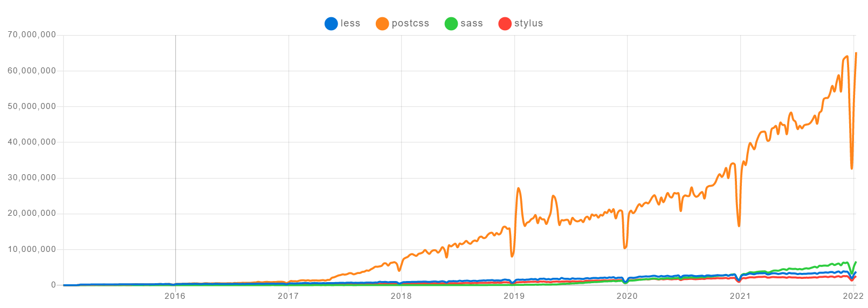The height and width of the screenshot is (308, 868).
Task: Click the 2022 axis label
Action: [853, 296]
